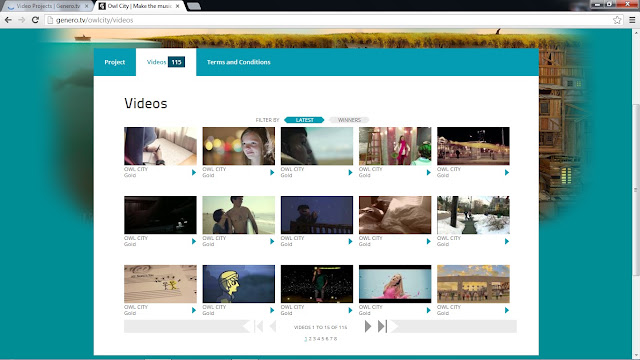Open the night carnival tent thumbnail
Screen dimensions: 640x360
click(x=473, y=146)
